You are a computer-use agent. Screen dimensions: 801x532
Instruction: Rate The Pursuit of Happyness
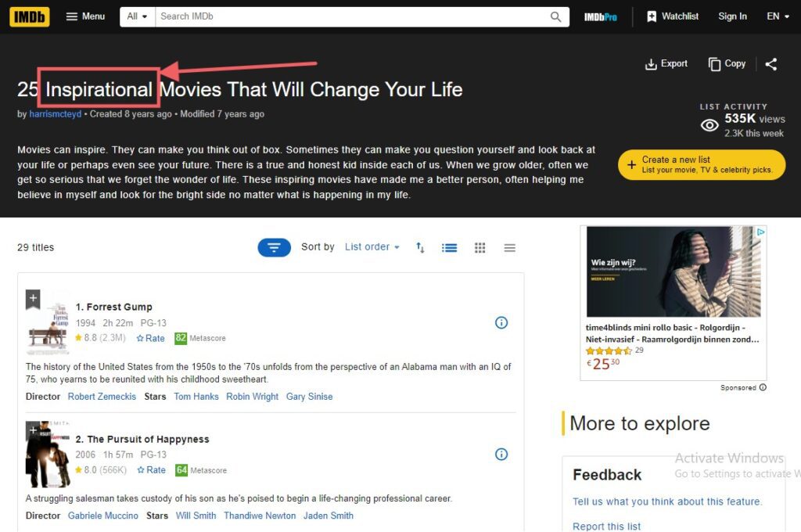point(151,470)
